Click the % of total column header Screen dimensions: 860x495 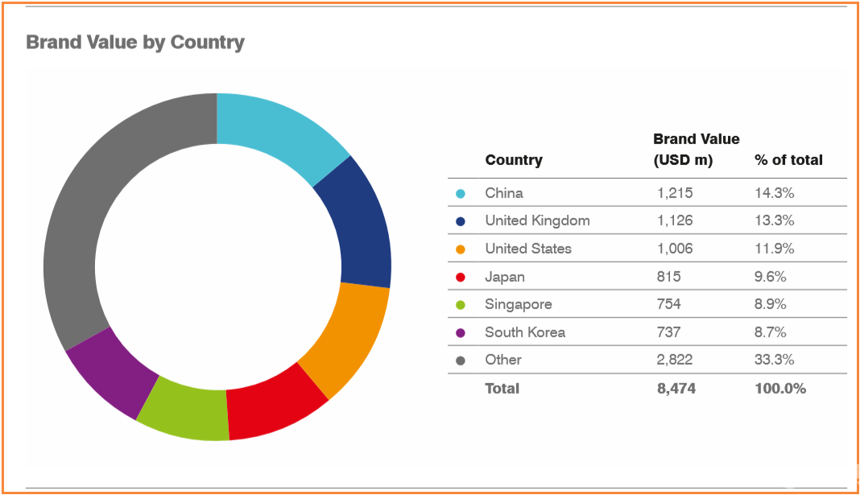788,160
